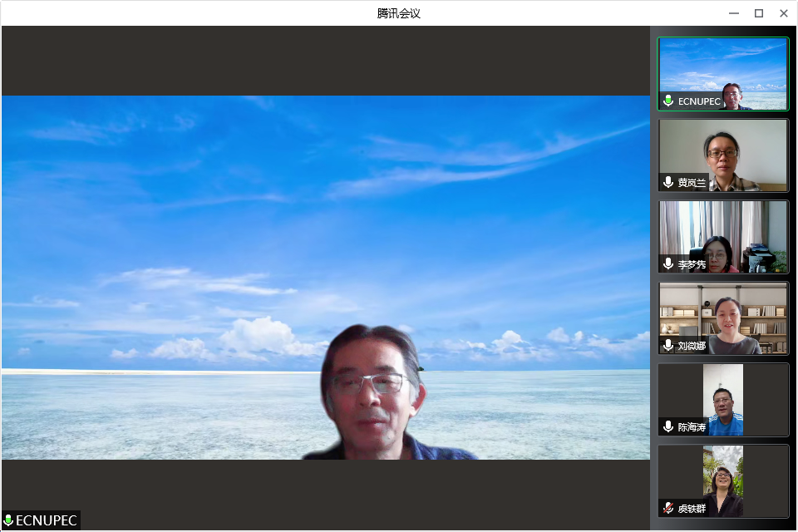
Task: Minimize the 腾讯会议 window
Action: tap(734, 13)
